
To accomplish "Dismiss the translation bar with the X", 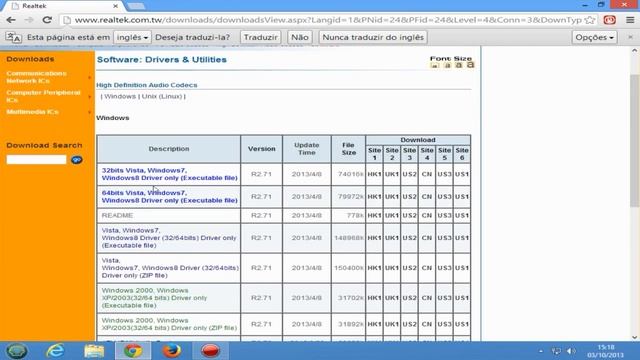I will [630, 37].
